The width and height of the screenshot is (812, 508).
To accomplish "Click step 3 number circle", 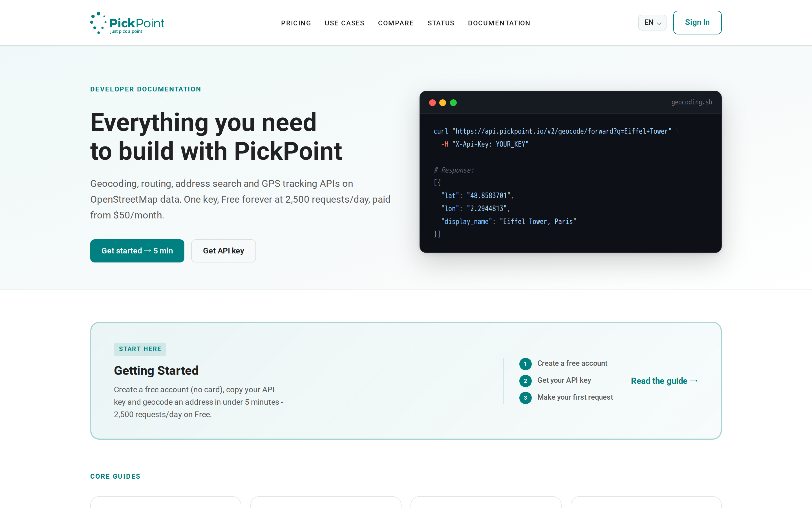I will [526, 398].
